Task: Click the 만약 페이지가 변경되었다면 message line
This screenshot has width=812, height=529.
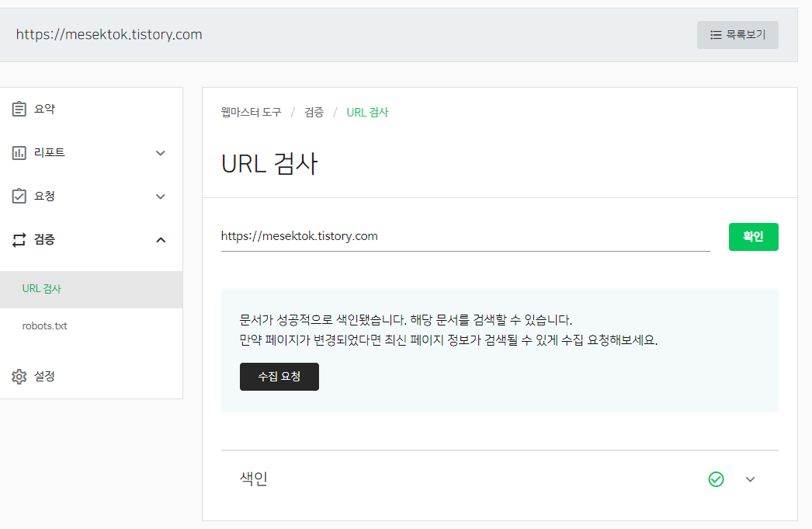Action: pos(449,340)
